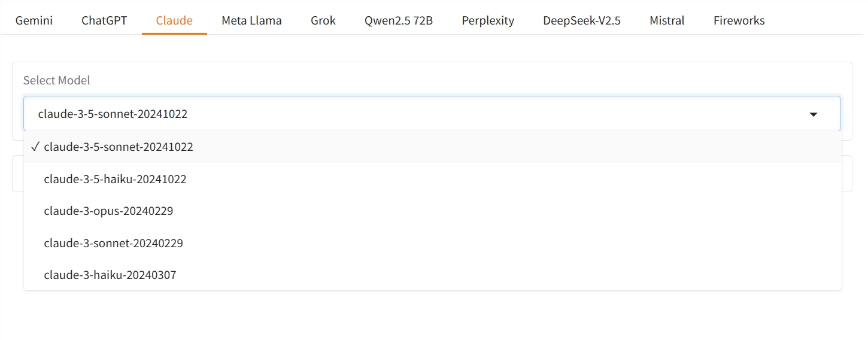Switch to the Mistral tab

667,20
